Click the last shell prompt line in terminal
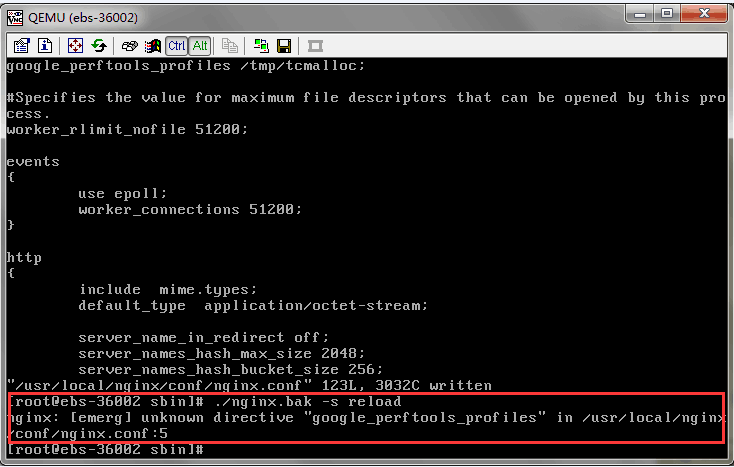This screenshot has height=467, width=734. tap(105, 449)
